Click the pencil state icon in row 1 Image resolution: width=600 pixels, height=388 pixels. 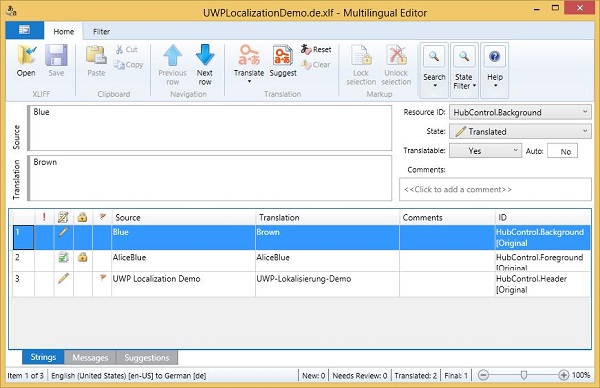tap(63, 231)
